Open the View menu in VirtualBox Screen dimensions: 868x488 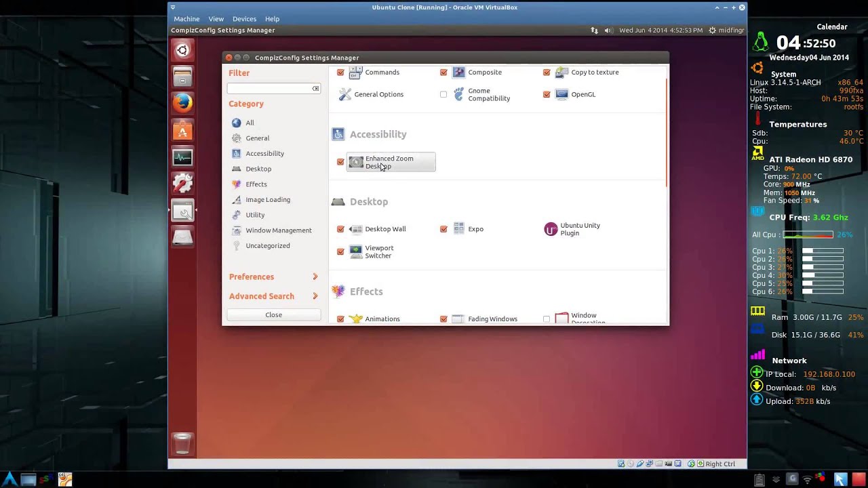(x=216, y=19)
